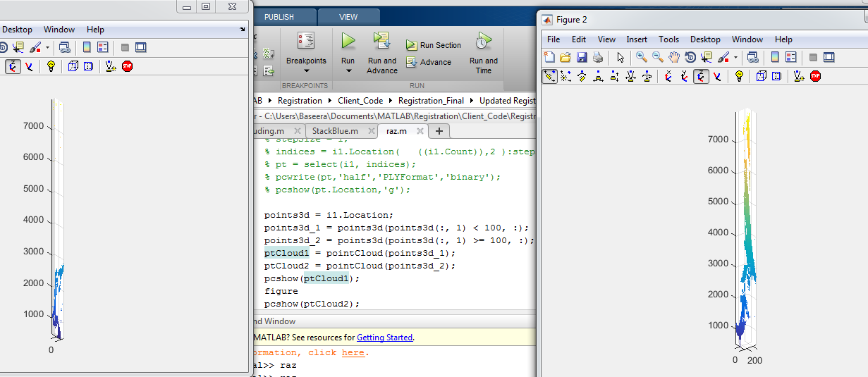Click the Advance button
This screenshot has width=868, height=377.
(x=429, y=62)
